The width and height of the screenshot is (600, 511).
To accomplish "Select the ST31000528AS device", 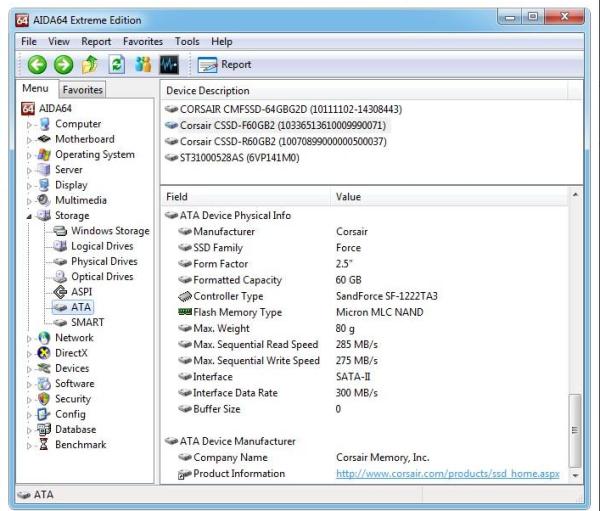I will click(232, 158).
